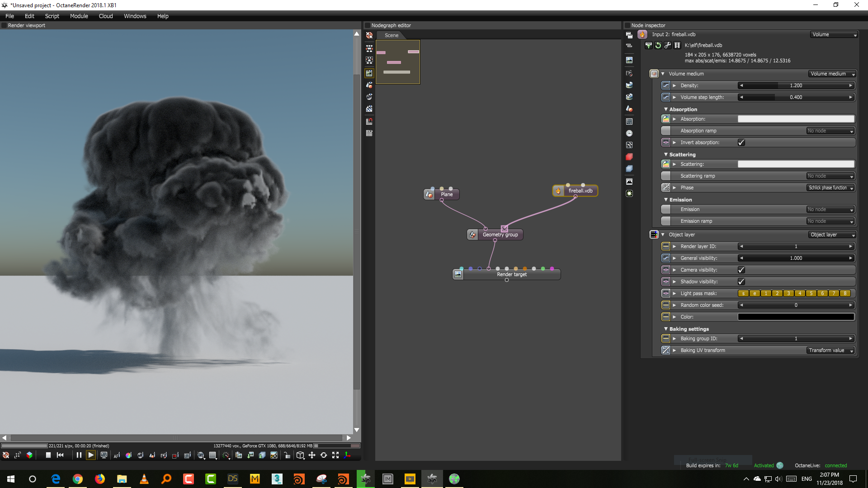Image resolution: width=868 pixels, height=488 pixels.
Task: Select the auto focus picker tool
Action: (x=117, y=455)
